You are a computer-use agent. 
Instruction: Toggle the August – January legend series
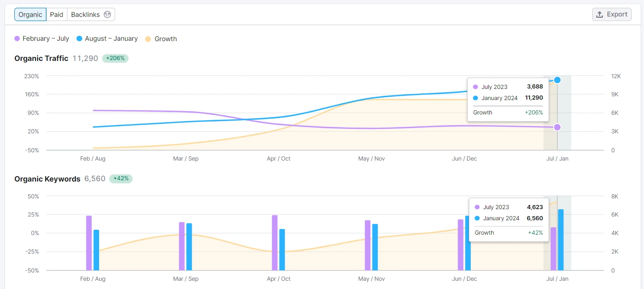107,38
